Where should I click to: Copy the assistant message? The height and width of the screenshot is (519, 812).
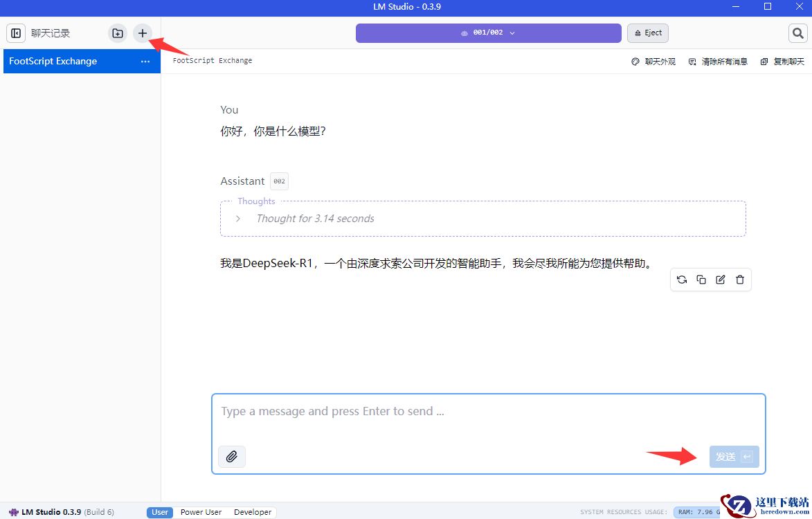click(x=701, y=280)
